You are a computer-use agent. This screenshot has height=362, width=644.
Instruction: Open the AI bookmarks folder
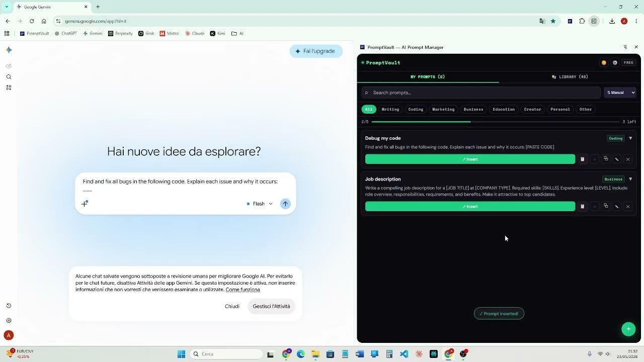pyautogui.click(x=237, y=34)
